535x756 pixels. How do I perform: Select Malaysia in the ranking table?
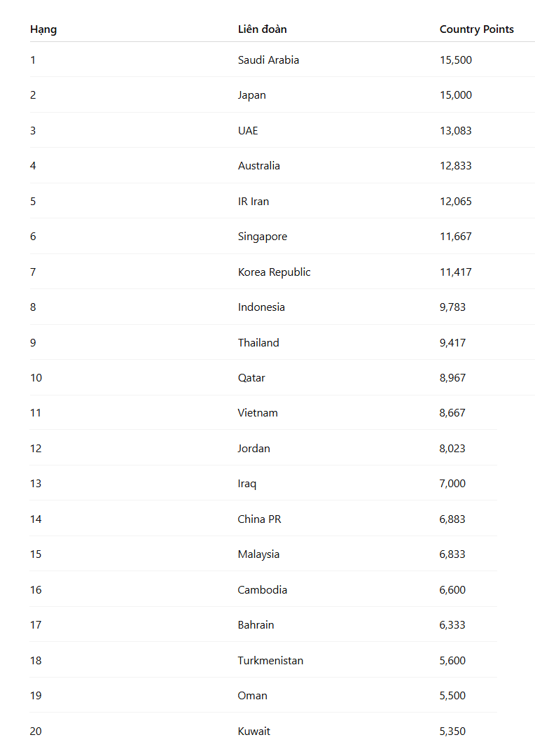[x=258, y=554]
